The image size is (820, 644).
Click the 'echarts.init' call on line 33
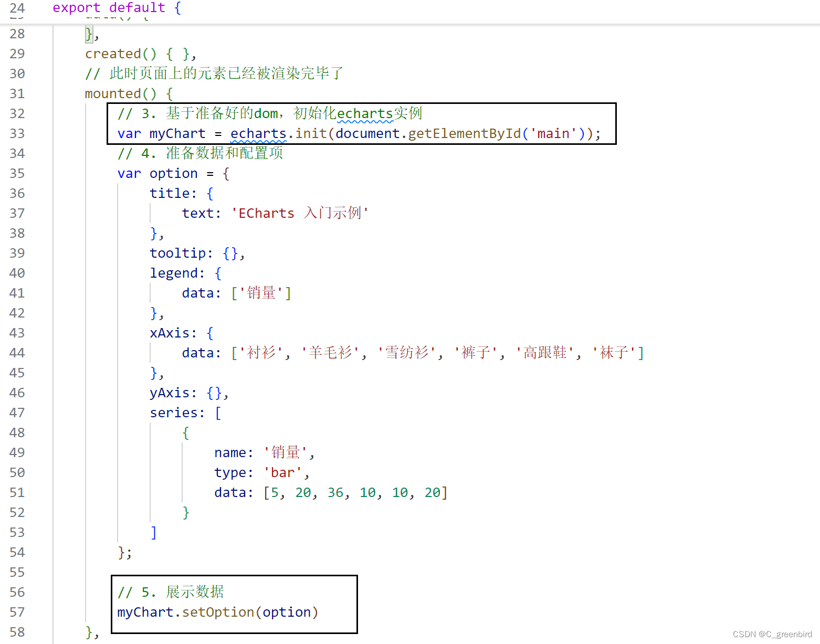pos(278,134)
